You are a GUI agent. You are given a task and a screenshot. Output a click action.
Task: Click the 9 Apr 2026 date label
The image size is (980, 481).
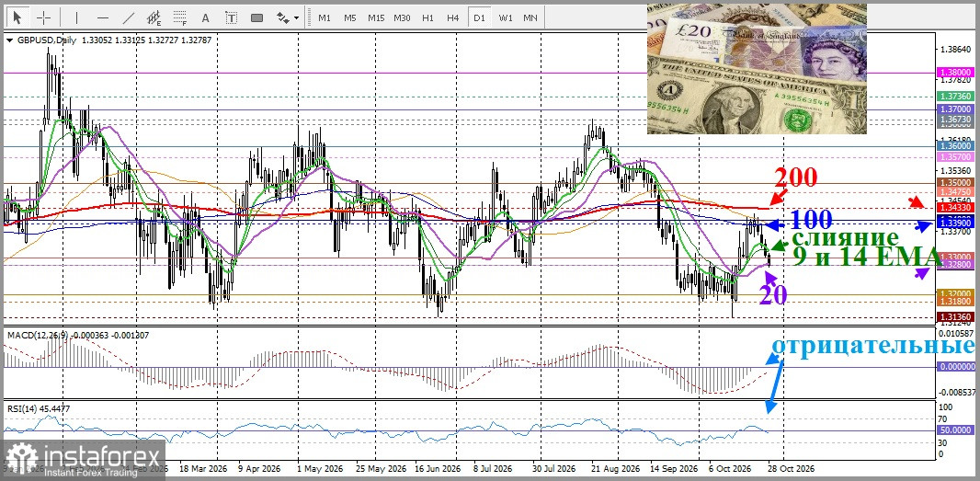coord(259,468)
